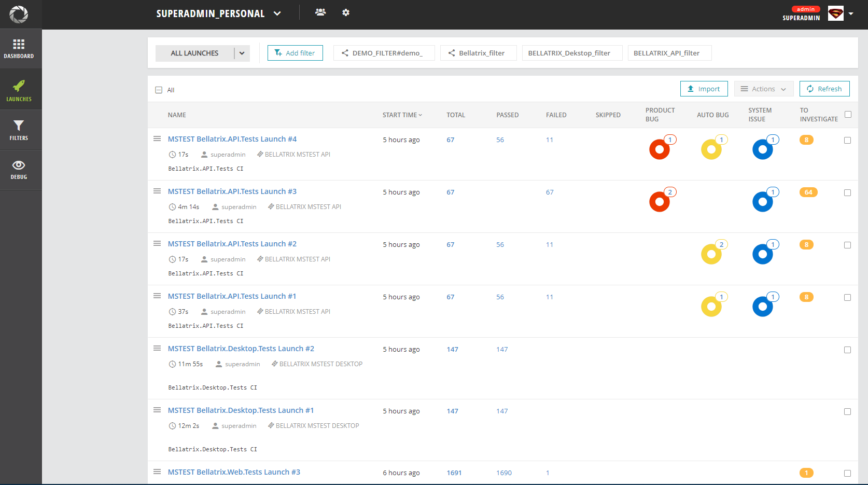Open hamburger menu for Desktop.Tests Launch #2

click(157, 348)
